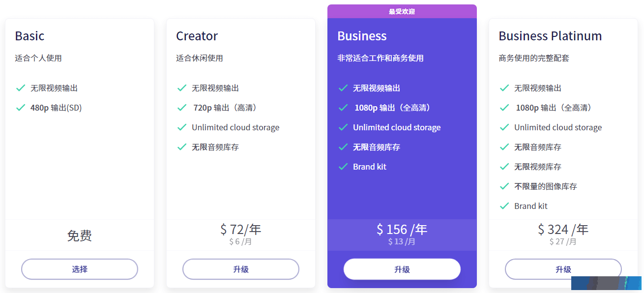644x293 pixels.
Task: Click Creator's Unlimited cloud storage checkmark
Action: click(x=182, y=127)
